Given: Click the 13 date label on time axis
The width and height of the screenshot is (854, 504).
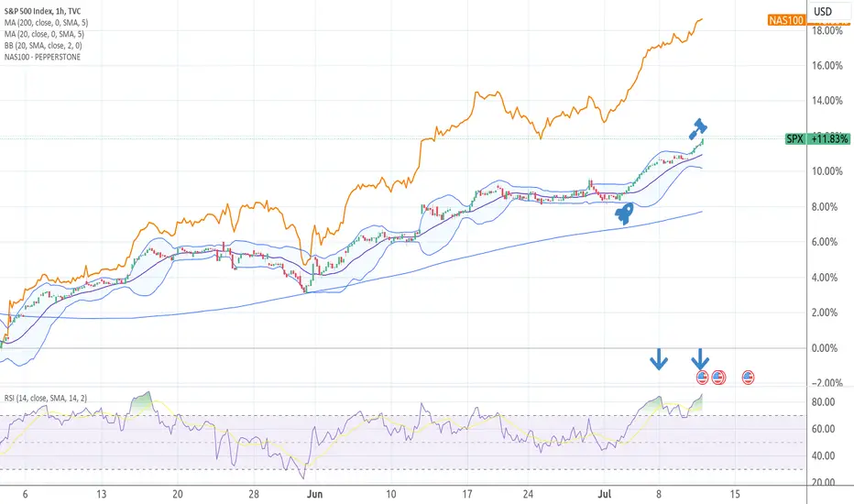Looking at the screenshot, I should pos(102,494).
